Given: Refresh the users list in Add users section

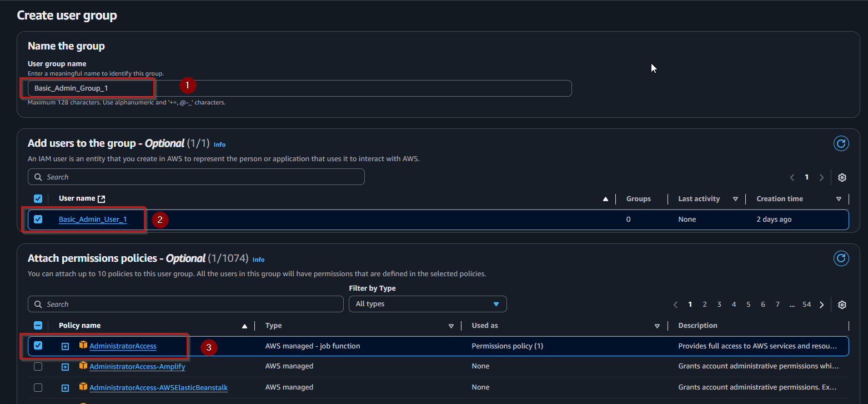Looking at the screenshot, I should click(841, 143).
